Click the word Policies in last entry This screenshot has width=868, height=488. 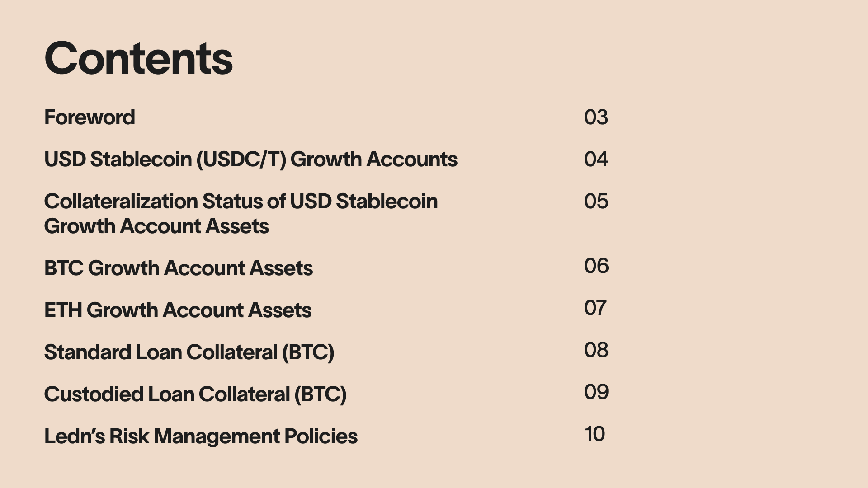pyautogui.click(x=321, y=436)
